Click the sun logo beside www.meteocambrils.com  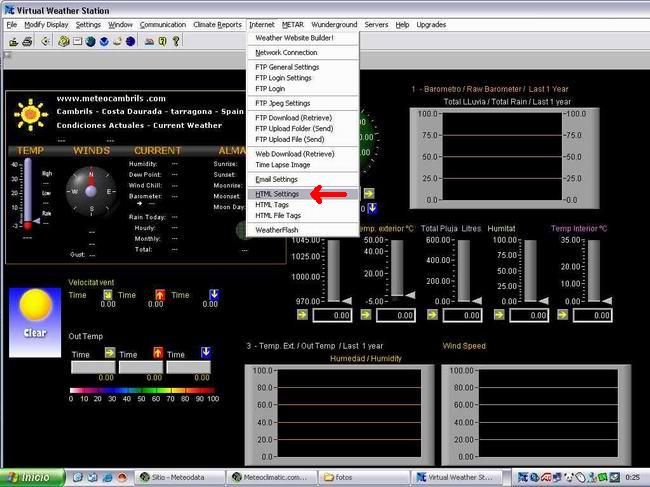[31, 115]
